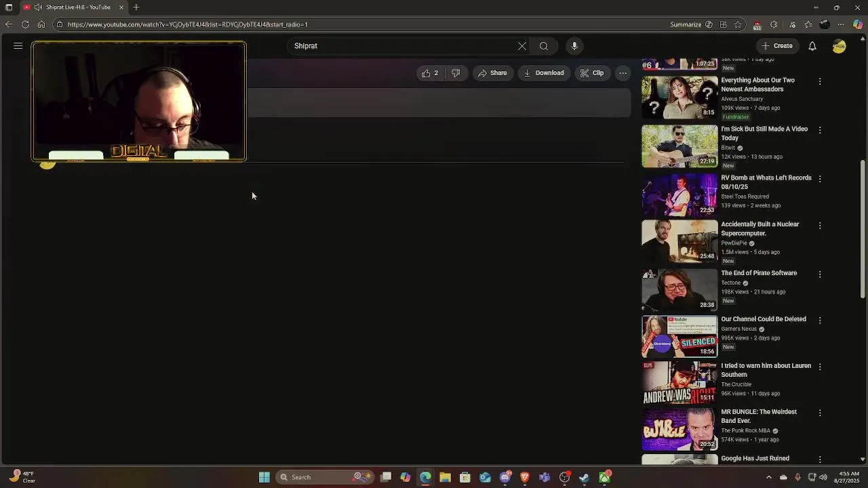This screenshot has width=868, height=488.
Task: Share this video
Action: tap(492, 73)
